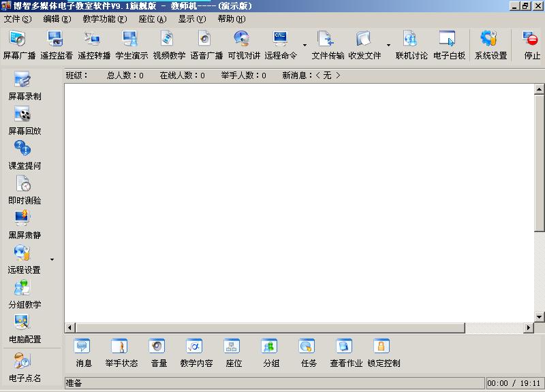This screenshot has width=545, height=392.
Task: Start 学生演示 student demonstration
Action: pyautogui.click(x=131, y=45)
